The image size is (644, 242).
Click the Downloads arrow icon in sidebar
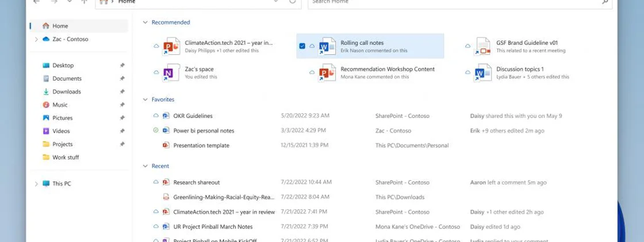click(x=46, y=92)
